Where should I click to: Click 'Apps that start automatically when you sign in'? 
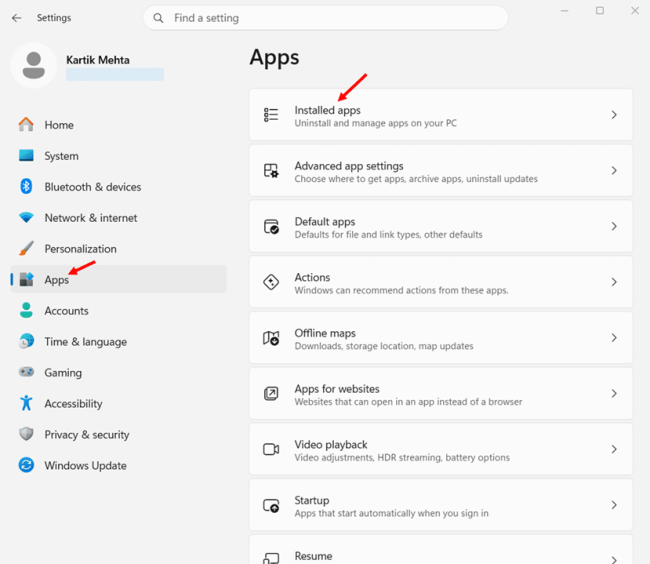coord(391,513)
